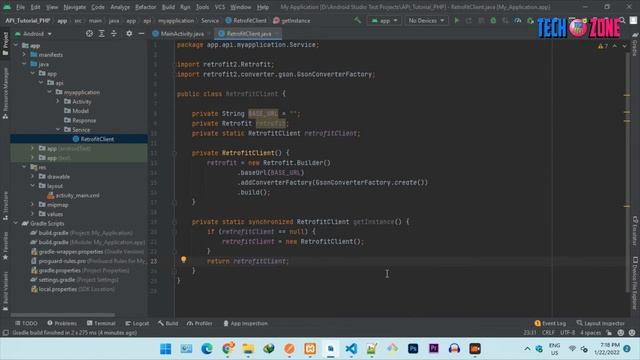
Task: Open Premiere Pro from taskbar
Action: 433,349
